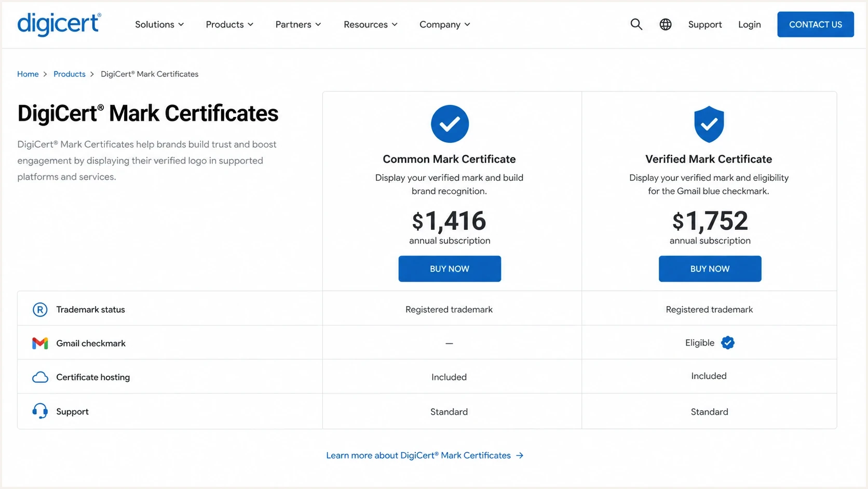Image resolution: width=868 pixels, height=489 pixels.
Task: Click the cloud certificate hosting icon
Action: pyautogui.click(x=40, y=377)
